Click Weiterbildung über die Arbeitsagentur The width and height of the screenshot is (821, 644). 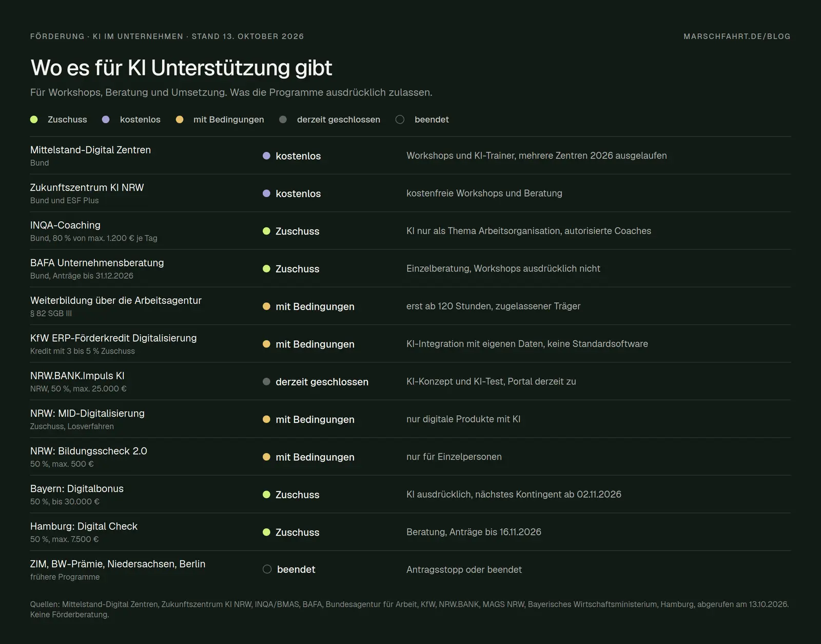point(116,300)
